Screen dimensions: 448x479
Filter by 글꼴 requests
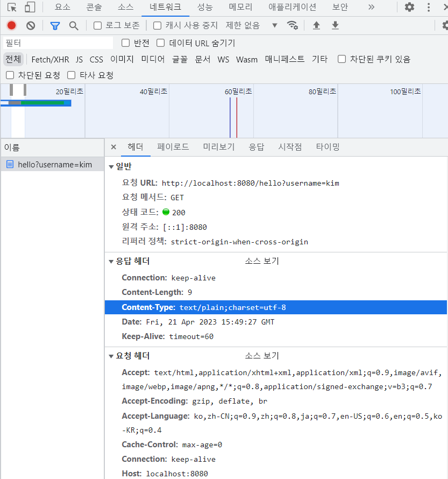click(x=180, y=59)
